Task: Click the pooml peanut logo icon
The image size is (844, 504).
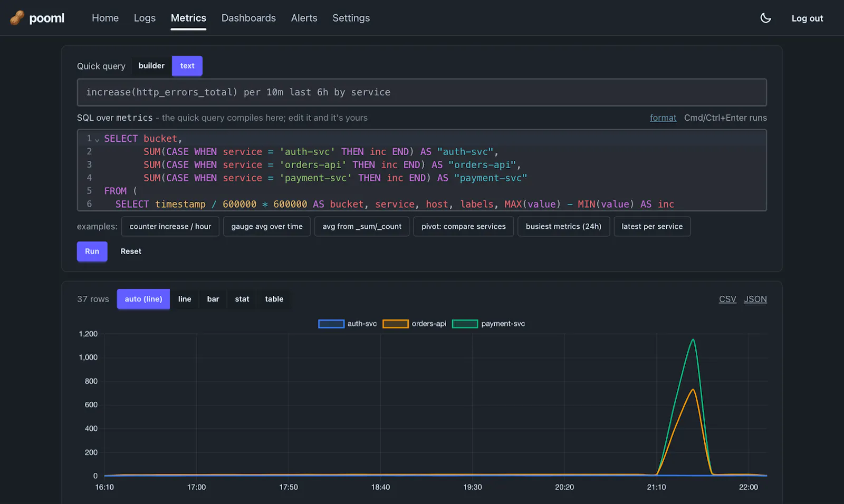Action: 17,18
